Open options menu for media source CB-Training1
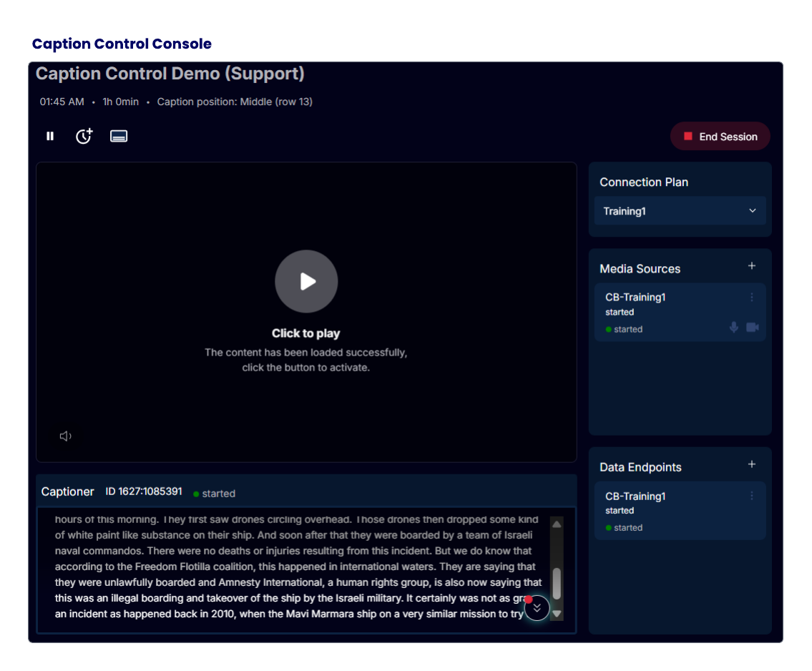 752,298
